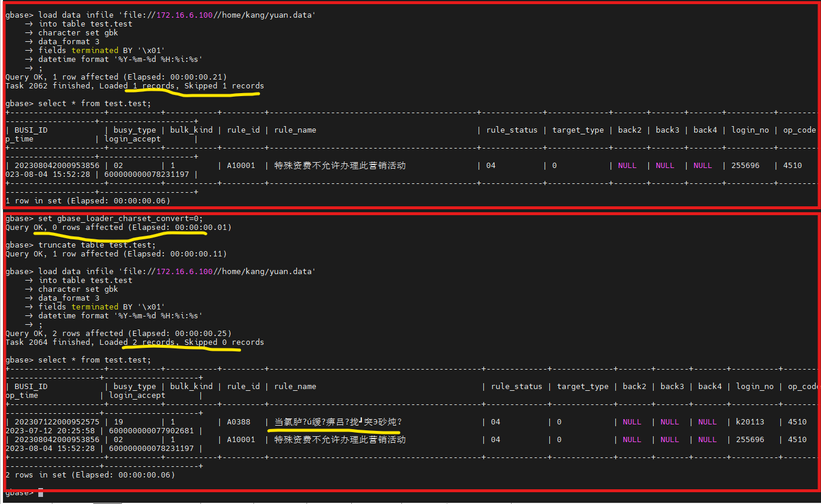This screenshot has height=504, width=821.
Task: Click the text 'Task 2062'
Action: 27,86
